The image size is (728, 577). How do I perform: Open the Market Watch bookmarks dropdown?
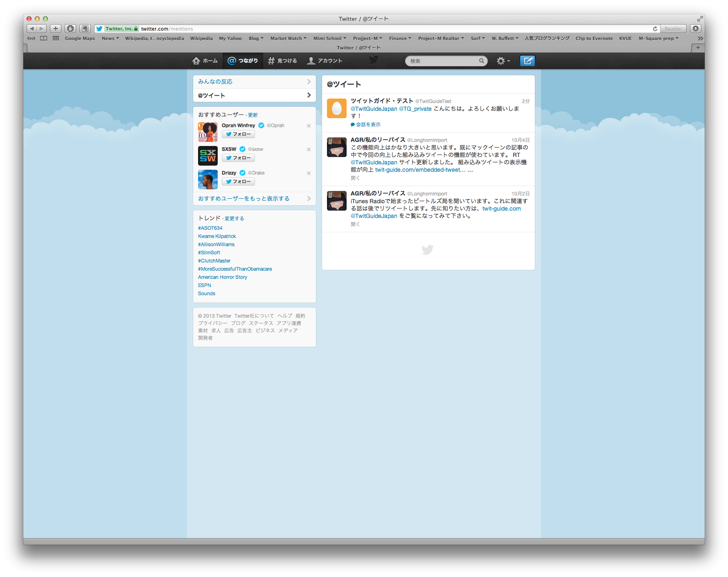(x=288, y=38)
